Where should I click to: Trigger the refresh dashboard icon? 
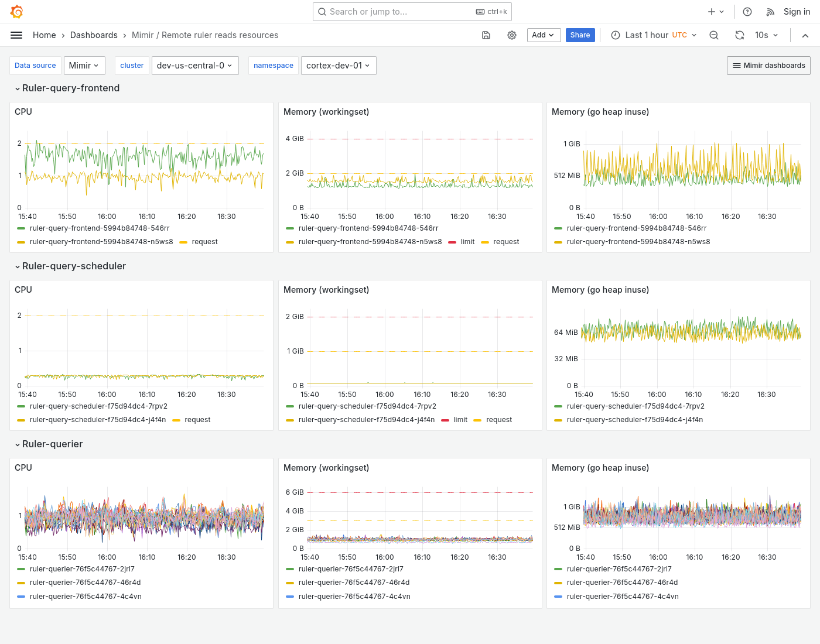tap(739, 35)
